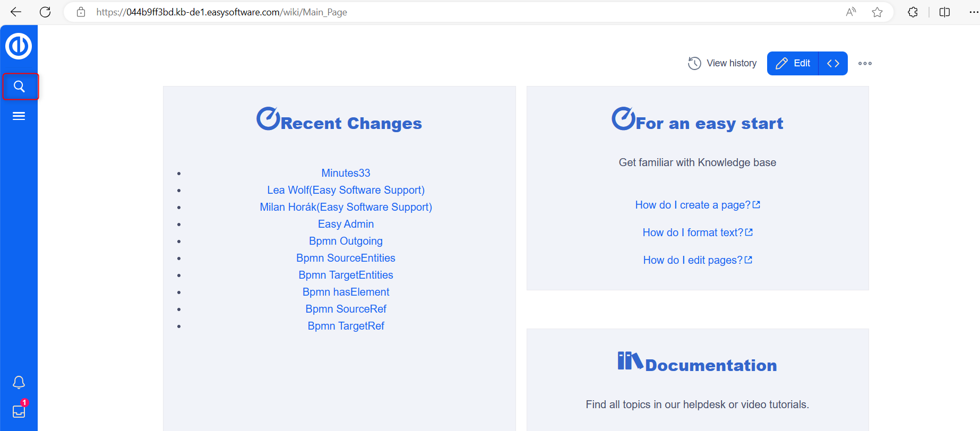Image resolution: width=980 pixels, height=431 pixels.
Task: Go back using browser back arrow
Action: pyautogui.click(x=16, y=12)
